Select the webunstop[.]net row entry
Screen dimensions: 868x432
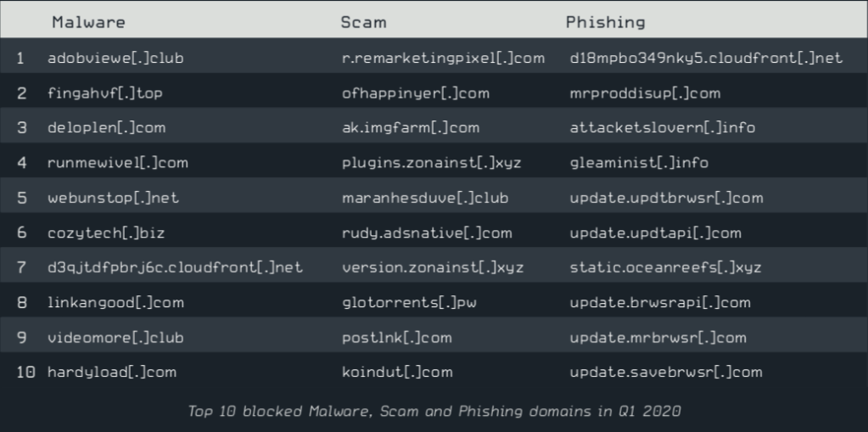coord(113,198)
